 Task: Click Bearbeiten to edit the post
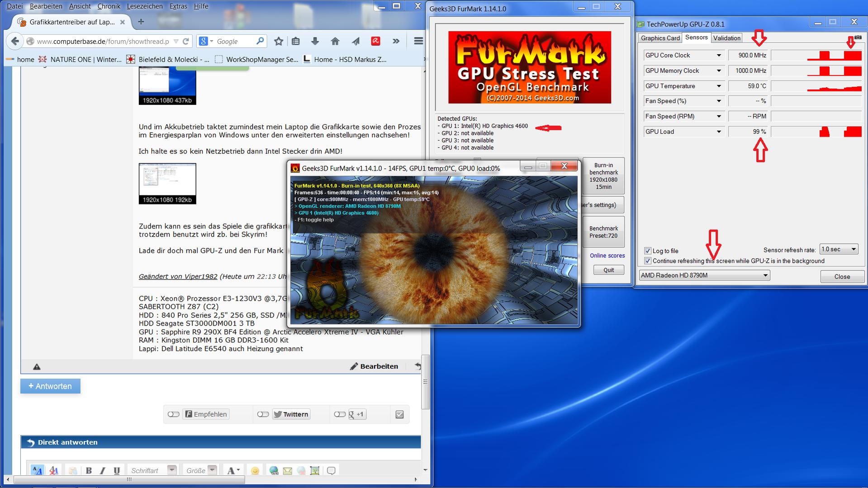[375, 366]
